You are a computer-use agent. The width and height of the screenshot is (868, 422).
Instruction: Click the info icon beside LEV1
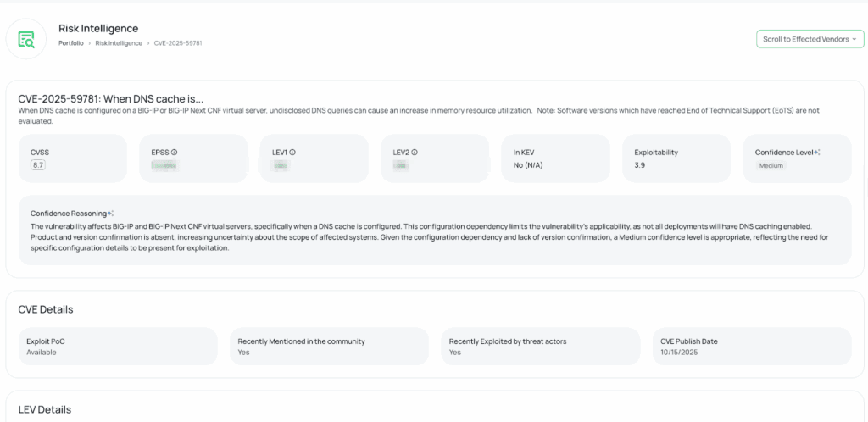pos(292,153)
